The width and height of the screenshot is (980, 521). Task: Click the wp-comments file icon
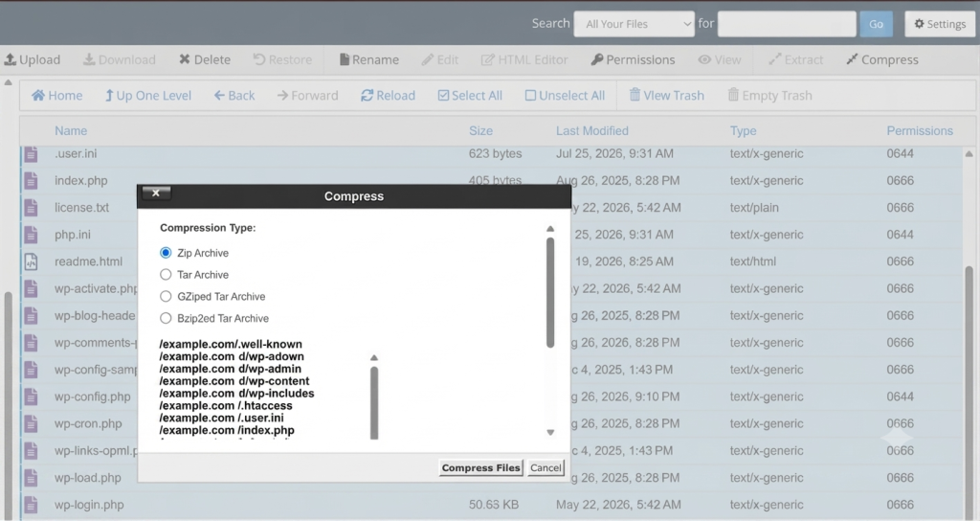point(31,343)
